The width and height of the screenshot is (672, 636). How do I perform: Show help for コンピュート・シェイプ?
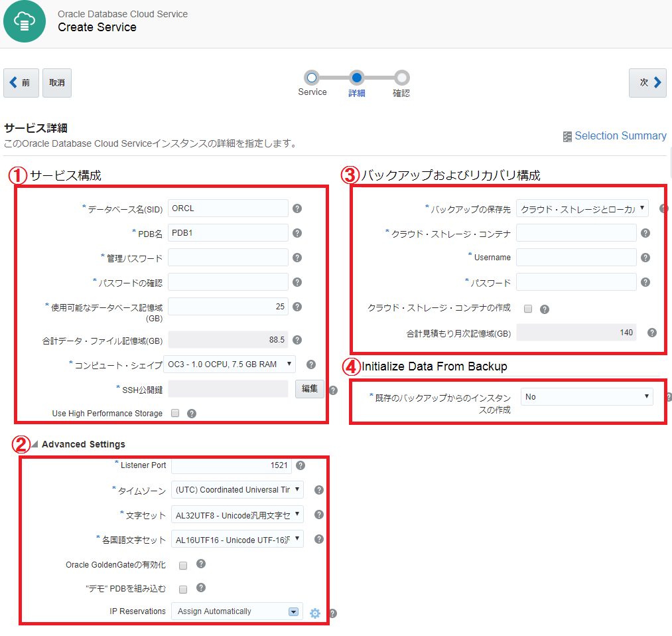tap(311, 364)
